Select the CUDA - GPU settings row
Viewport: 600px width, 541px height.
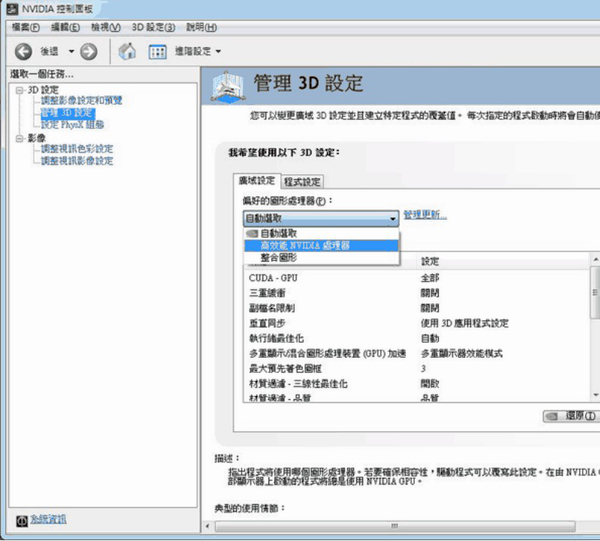417,278
